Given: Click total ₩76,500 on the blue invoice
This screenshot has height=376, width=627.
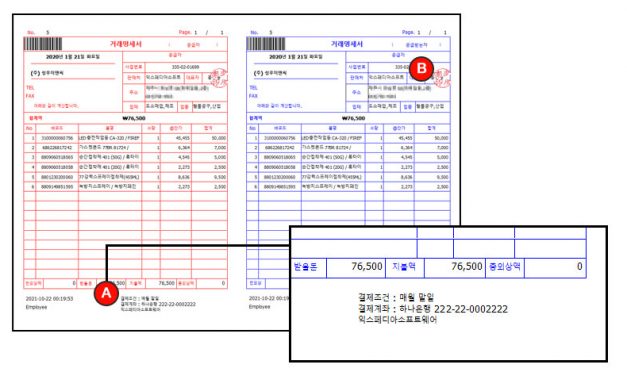Looking at the screenshot, I should [353, 118].
